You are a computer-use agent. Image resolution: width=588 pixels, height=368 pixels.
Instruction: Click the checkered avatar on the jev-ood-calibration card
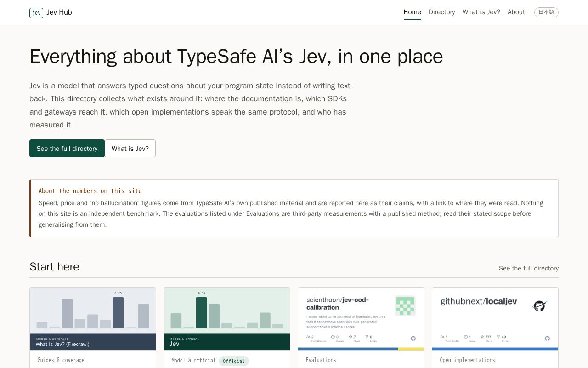click(x=405, y=306)
